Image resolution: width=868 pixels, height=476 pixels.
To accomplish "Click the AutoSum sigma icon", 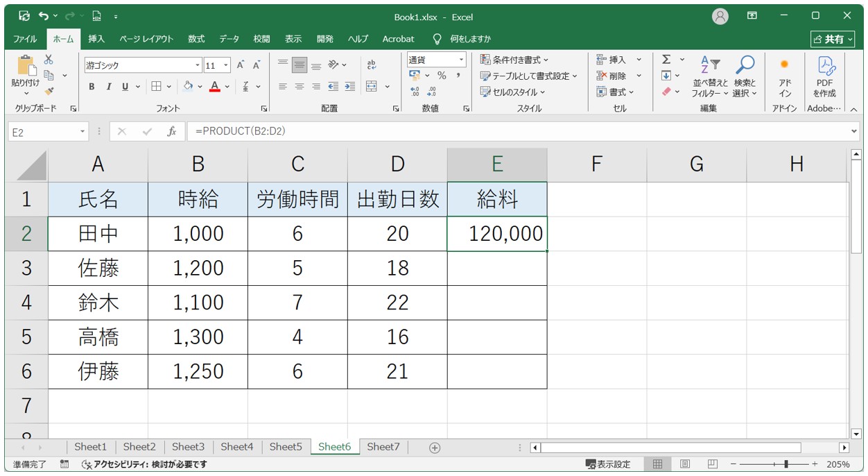I will [666, 60].
